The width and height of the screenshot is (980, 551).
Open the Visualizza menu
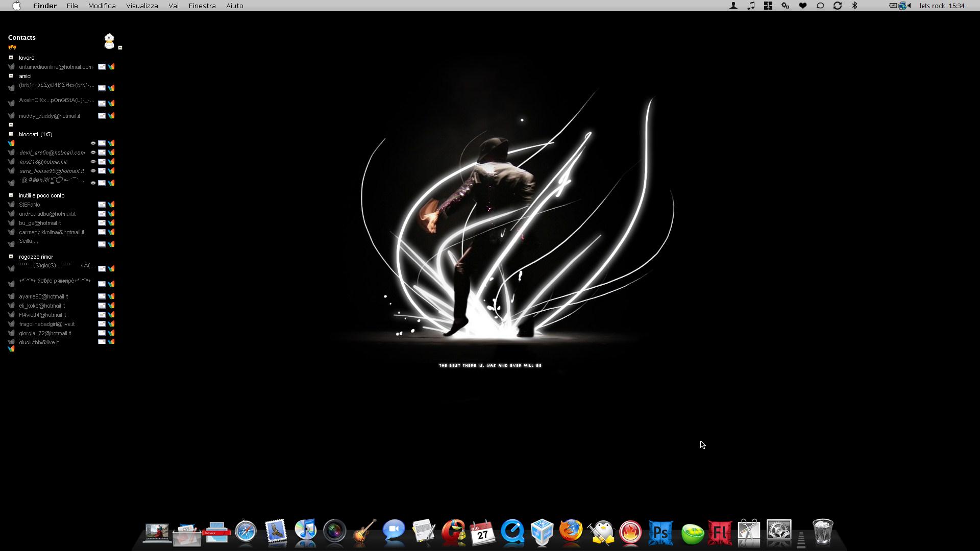point(142,6)
